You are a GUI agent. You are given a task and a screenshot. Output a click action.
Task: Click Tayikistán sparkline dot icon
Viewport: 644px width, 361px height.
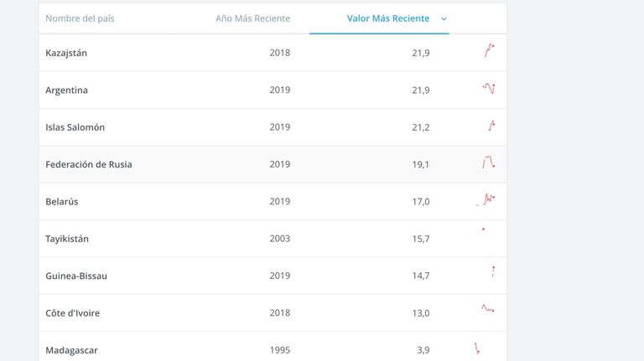[x=483, y=229]
